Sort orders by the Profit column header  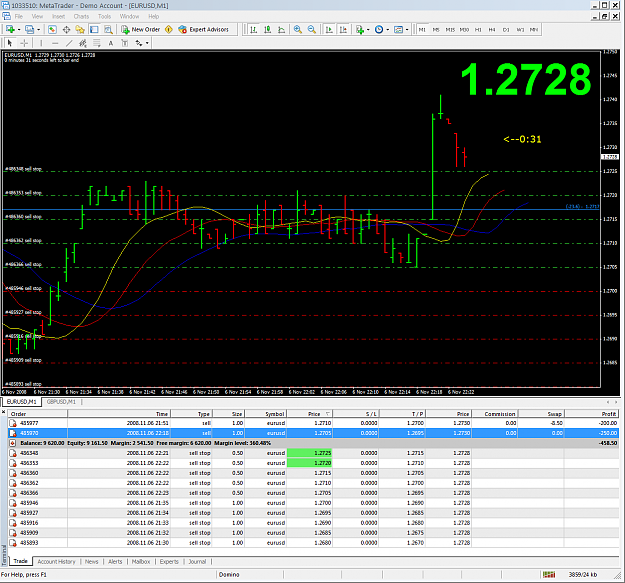[592, 414]
